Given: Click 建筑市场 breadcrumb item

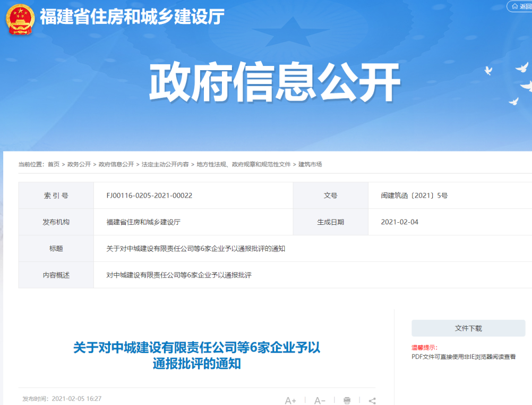Looking at the screenshot, I should [310, 165].
